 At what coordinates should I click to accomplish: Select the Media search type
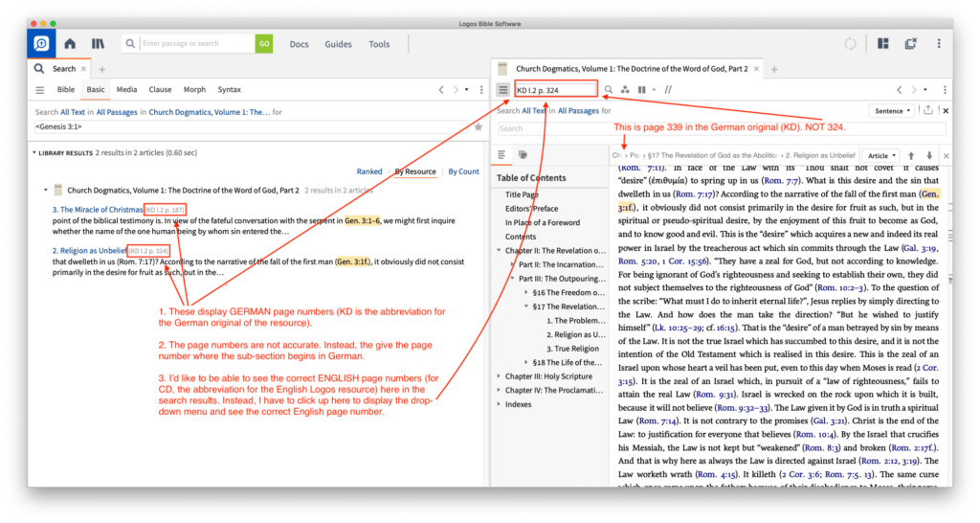[x=126, y=89]
